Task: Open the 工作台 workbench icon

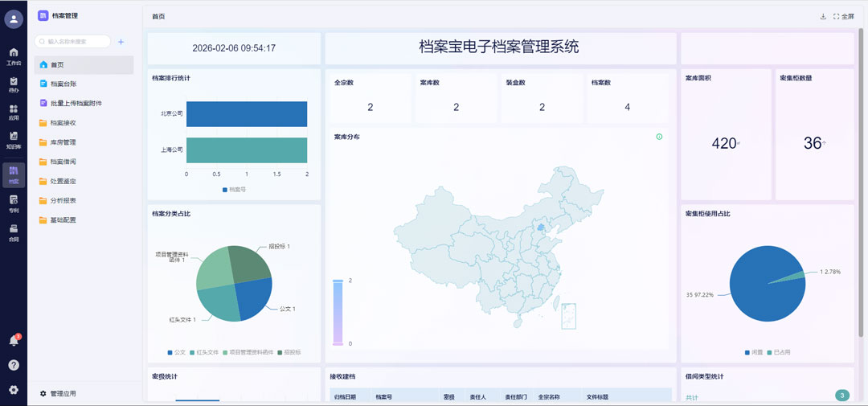Action: 14,55
